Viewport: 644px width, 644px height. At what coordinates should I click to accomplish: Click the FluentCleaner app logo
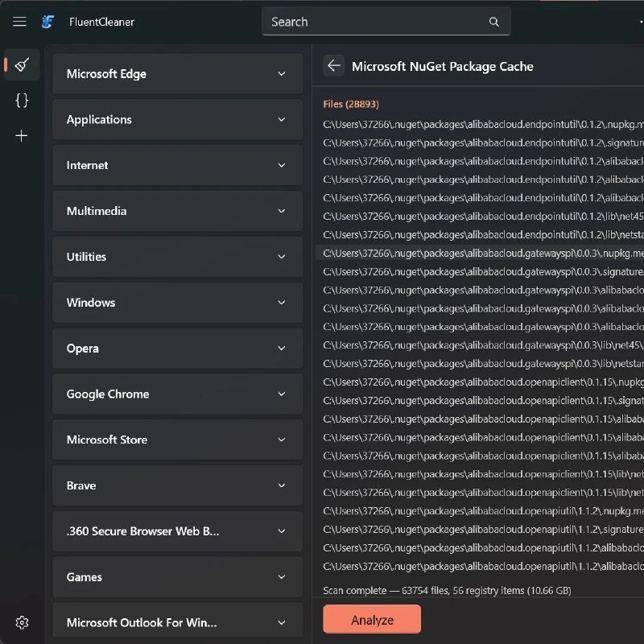tap(47, 22)
